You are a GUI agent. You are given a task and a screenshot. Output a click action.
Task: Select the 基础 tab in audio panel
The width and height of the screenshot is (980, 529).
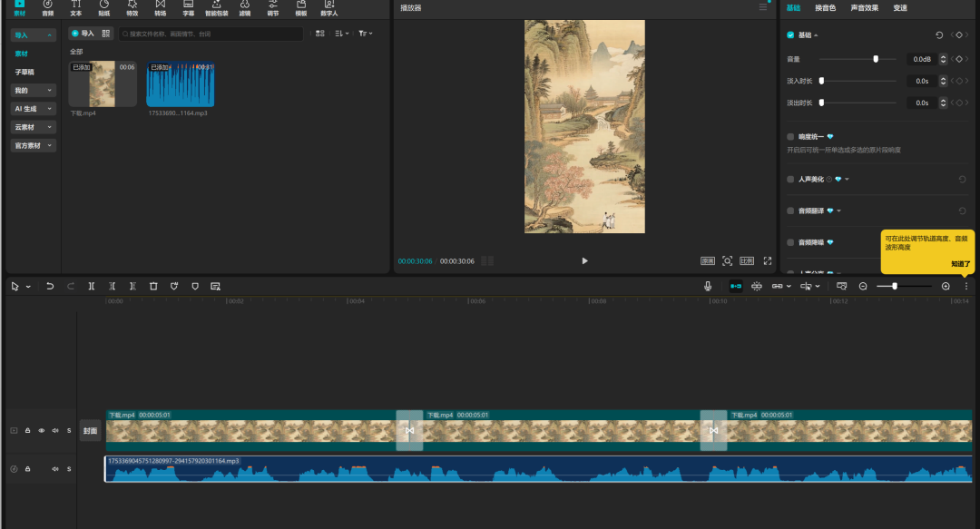[793, 8]
